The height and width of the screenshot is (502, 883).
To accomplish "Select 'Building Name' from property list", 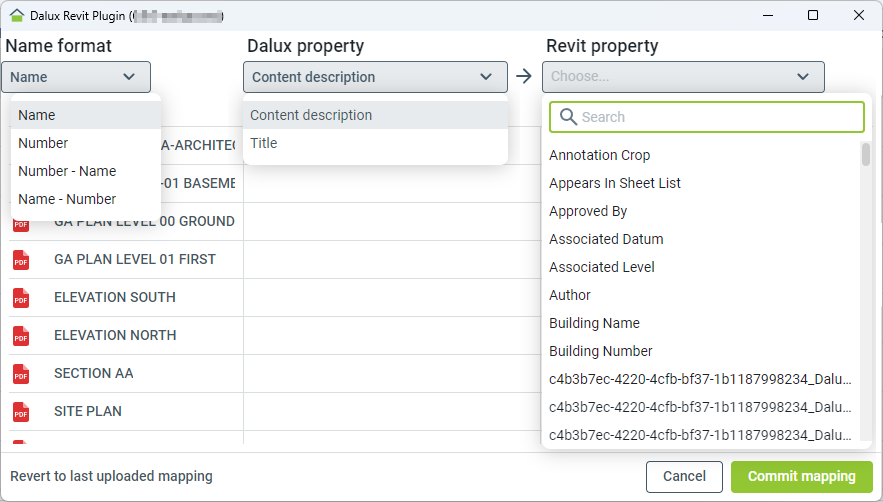I will coord(594,323).
